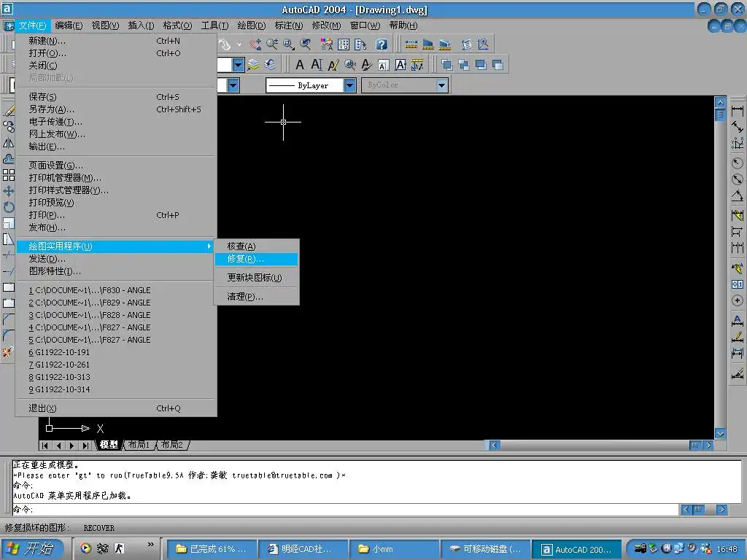Switch to the 布局1 layout tab
Image resolution: width=747 pixels, height=560 pixels.
[x=139, y=445]
